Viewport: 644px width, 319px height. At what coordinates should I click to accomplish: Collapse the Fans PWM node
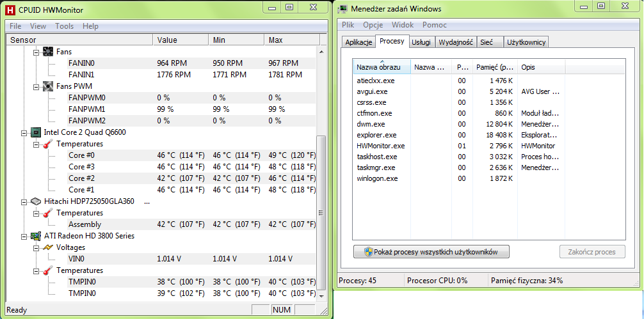[36, 86]
